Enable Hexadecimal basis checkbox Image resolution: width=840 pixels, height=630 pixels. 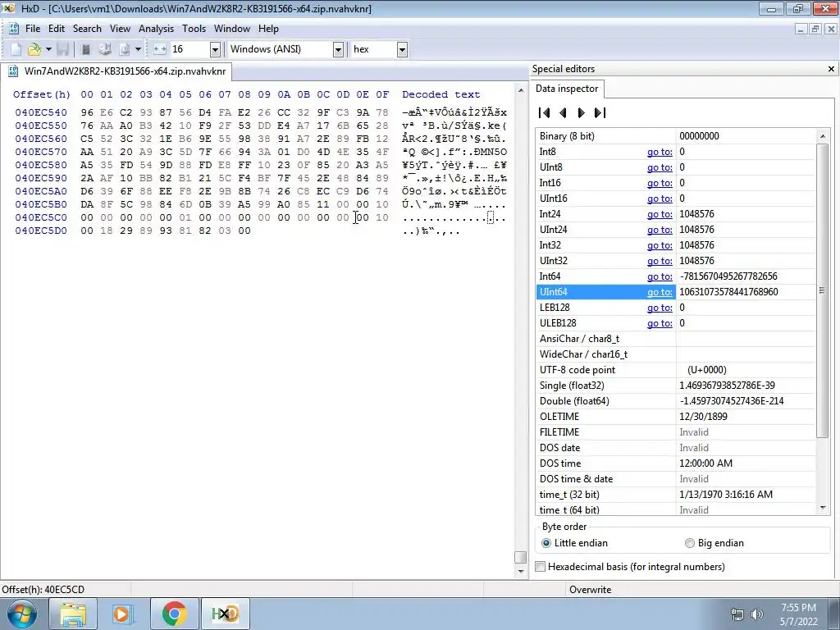541,566
